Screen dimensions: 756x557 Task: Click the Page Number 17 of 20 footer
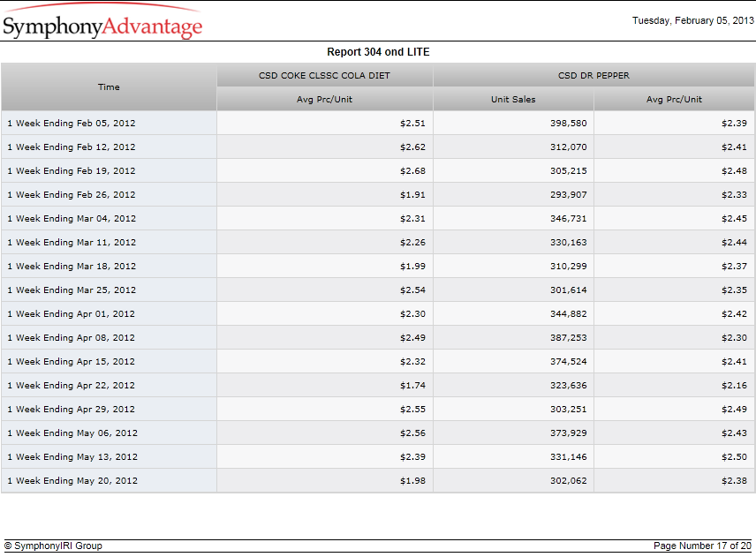[702, 546]
